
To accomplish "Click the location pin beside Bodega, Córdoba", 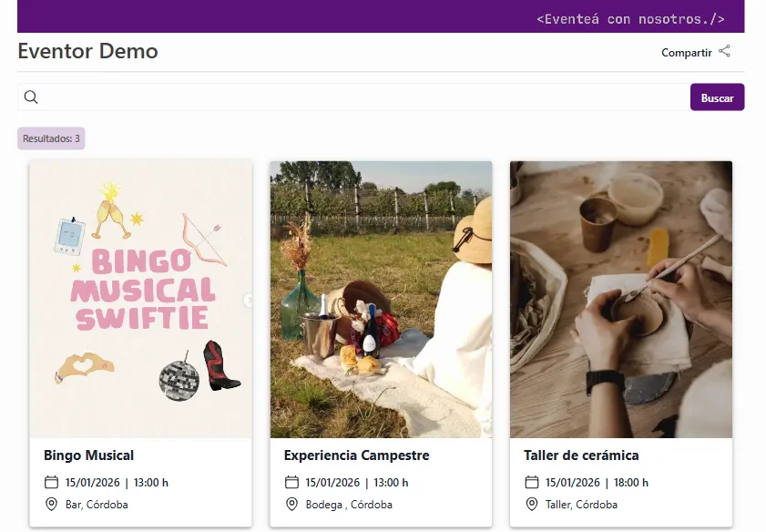I will click(x=291, y=504).
